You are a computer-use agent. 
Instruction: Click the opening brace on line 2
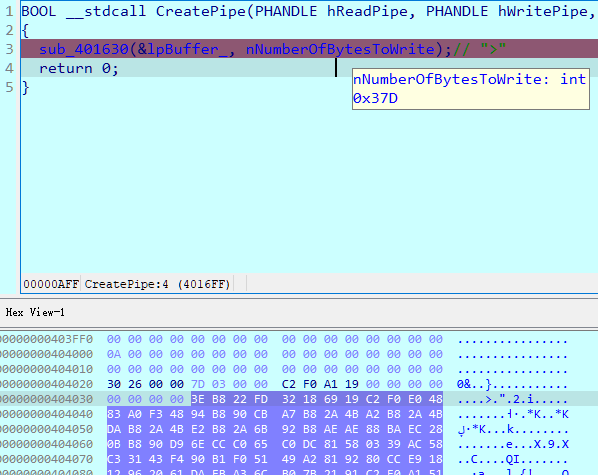coord(25,31)
